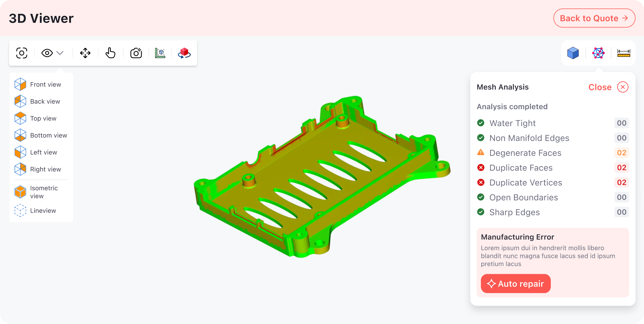Toggle the Degenerate Faces warning entry
This screenshot has height=324, width=644.
(x=525, y=153)
